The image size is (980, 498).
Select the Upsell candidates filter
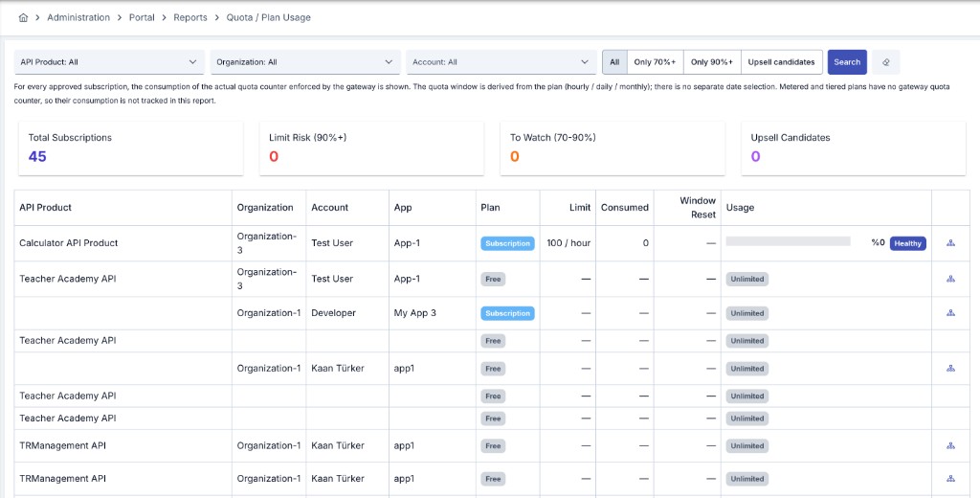click(781, 62)
